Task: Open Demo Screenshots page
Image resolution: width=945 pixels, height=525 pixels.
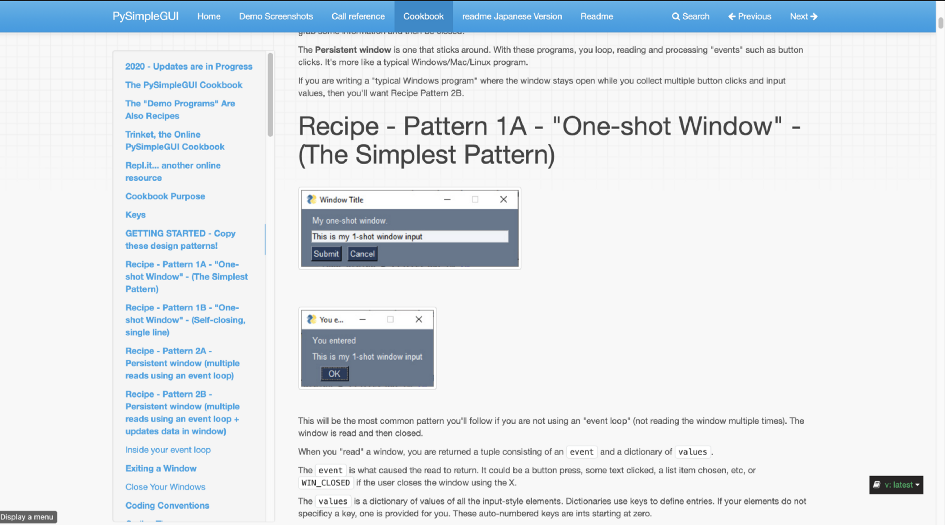Action: [x=276, y=16]
